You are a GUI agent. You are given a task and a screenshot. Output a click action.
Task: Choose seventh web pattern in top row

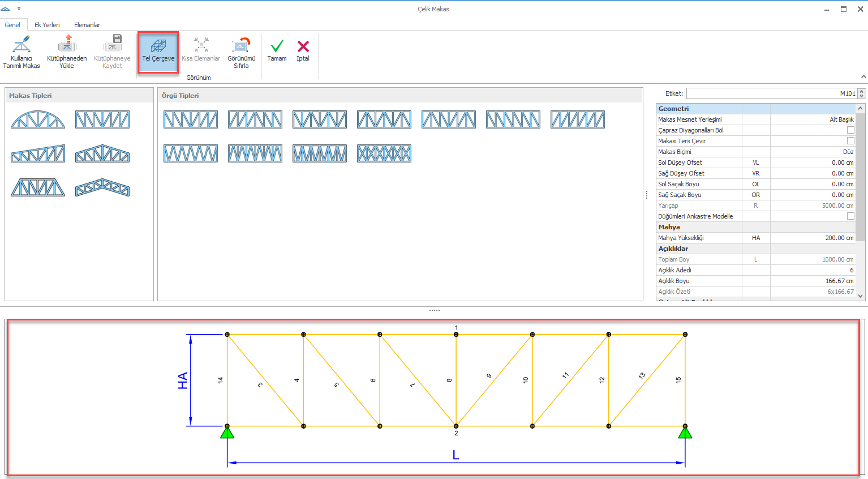coord(578,119)
